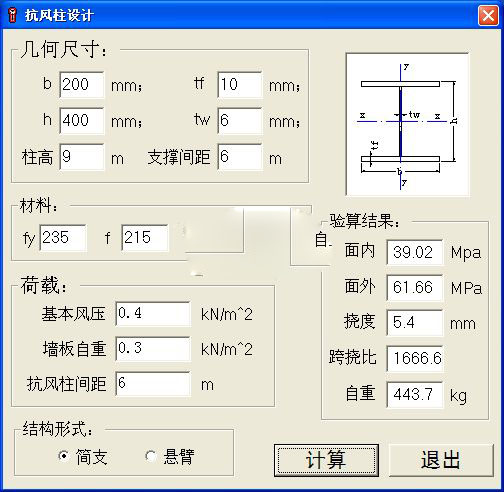Click the kg unit beside 自重
Viewport: 504px width, 492px height.
(x=458, y=396)
